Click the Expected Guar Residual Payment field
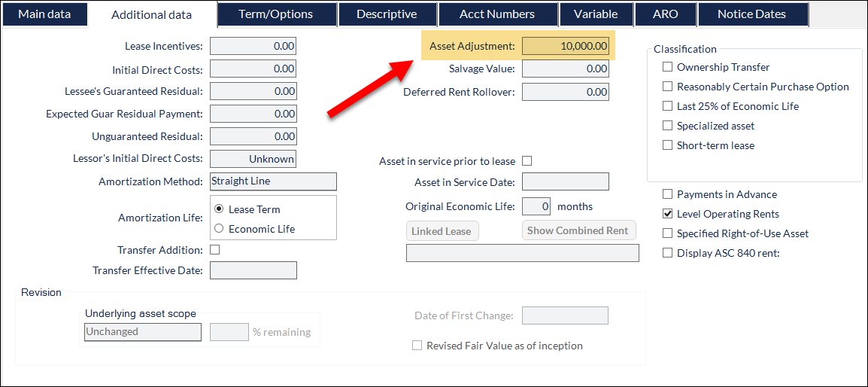Image resolution: width=868 pixels, height=387 pixels. [x=253, y=114]
